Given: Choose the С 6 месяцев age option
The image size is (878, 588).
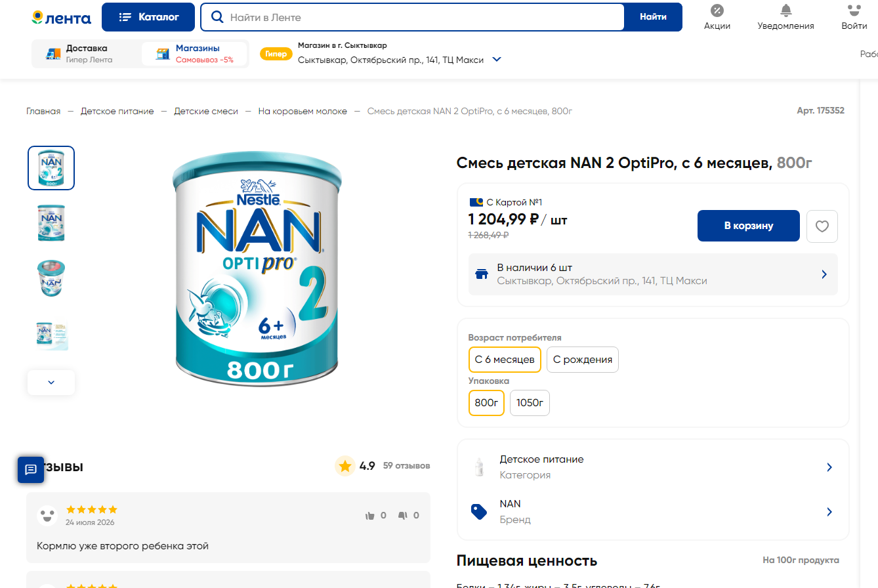Looking at the screenshot, I should pyautogui.click(x=505, y=360).
